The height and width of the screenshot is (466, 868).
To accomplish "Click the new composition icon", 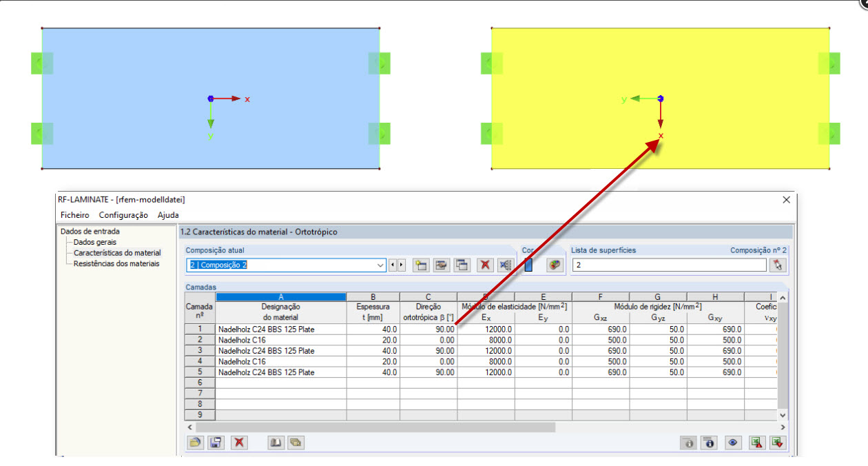I will [x=421, y=265].
